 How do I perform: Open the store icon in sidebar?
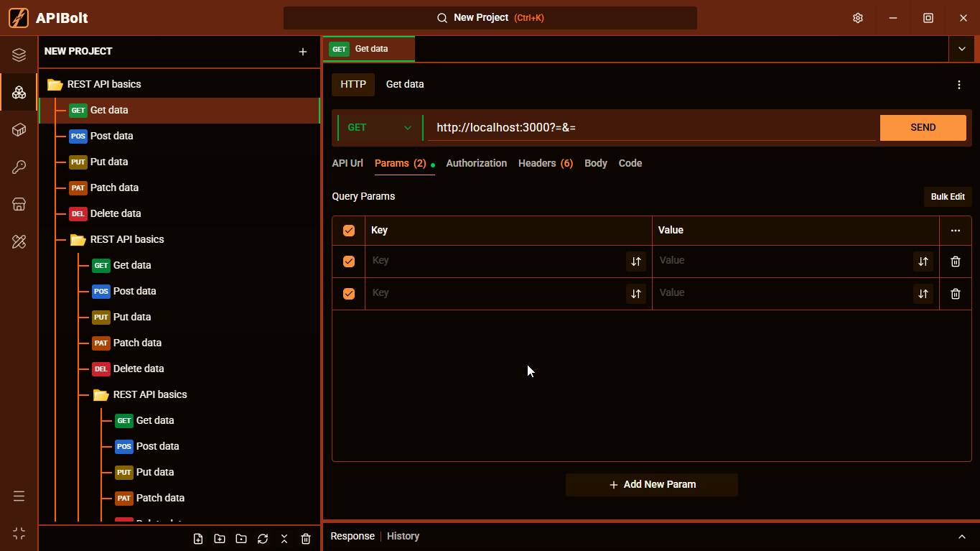[19, 205]
